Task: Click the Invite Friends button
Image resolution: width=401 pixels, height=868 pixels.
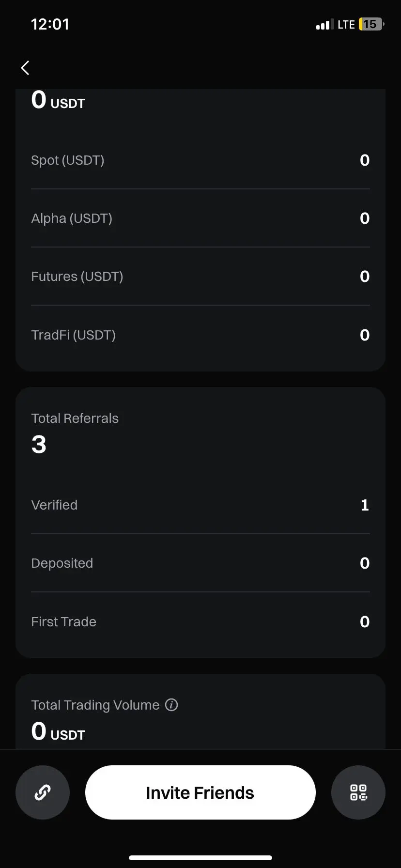Action: 200,792
